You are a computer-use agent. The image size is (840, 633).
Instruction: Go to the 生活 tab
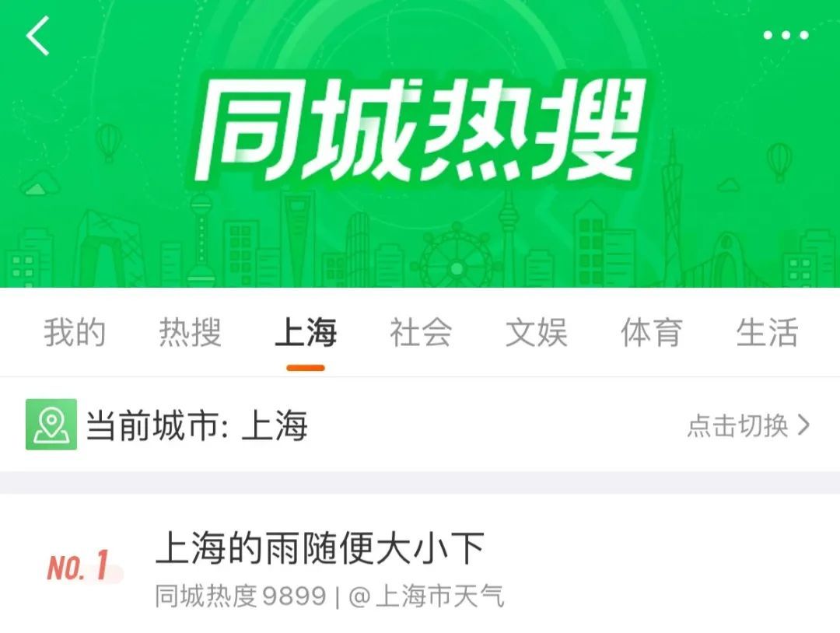[x=767, y=332]
